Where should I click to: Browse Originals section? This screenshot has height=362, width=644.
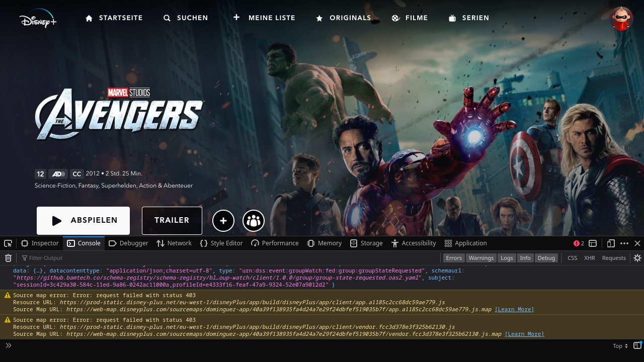click(x=343, y=18)
